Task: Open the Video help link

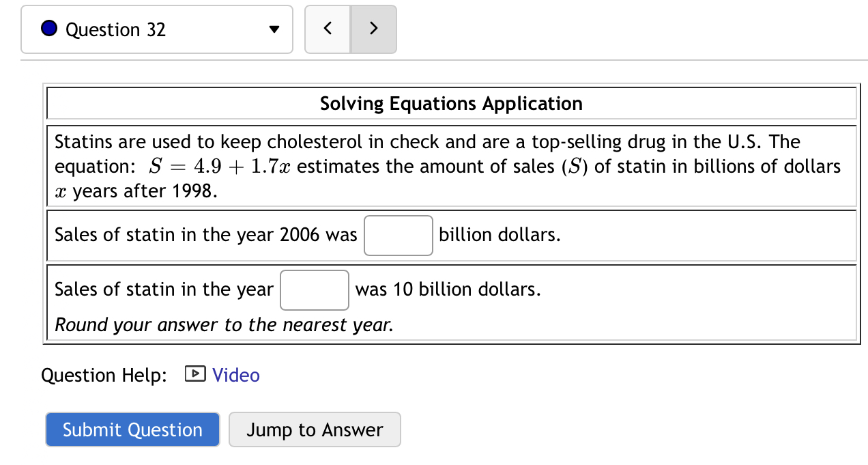Action: point(236,374)
